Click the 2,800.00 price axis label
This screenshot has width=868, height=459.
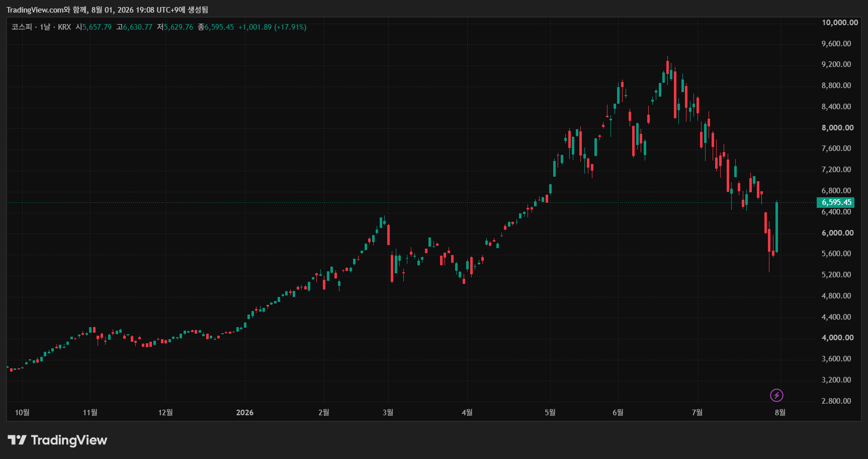point(836,401)
